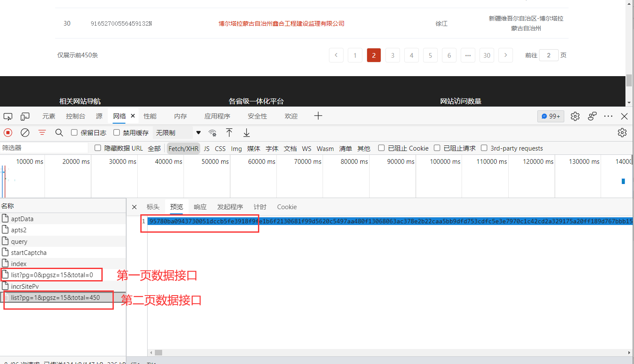Switch to Elements tab
The height and width of the screenshot is (364, 634).
pyautogui.click(x=49, y=116)
